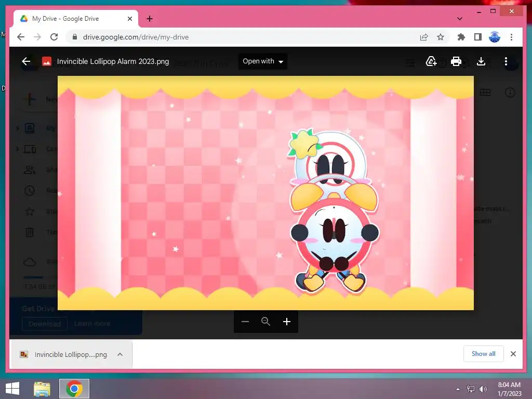The height and width of the screenshot is (399, 532).
Task: Click Add shortcut to Drive icon
Action: 431,61
